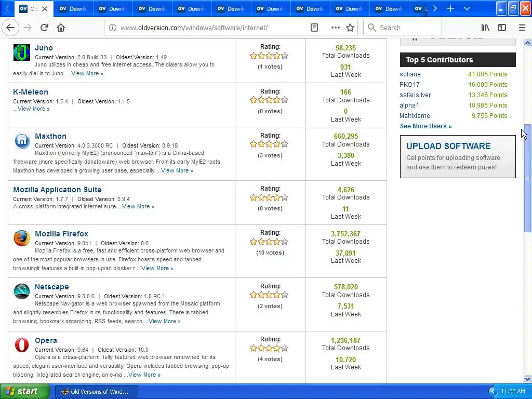
Task: Click the Upload Software banner
Action: (458, 156)
